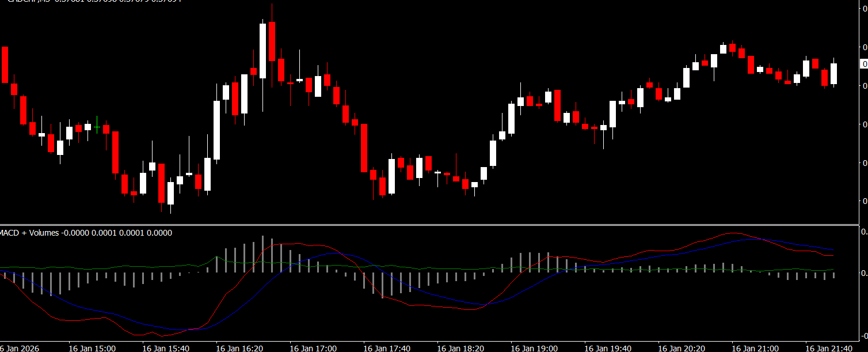Image resolution: width=868 pixels, height=352 pixels.
Task: Click the 16 Jan 20:20 time label
Action: 682,348
